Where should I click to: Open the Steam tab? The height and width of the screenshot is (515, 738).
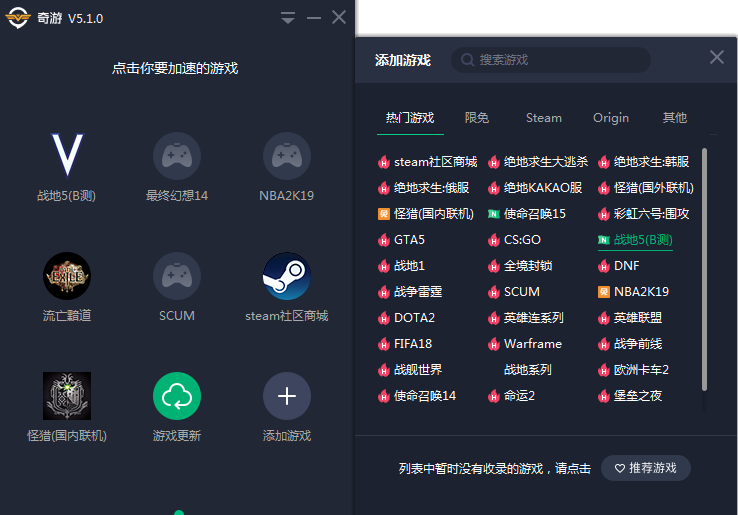[544, 118]
